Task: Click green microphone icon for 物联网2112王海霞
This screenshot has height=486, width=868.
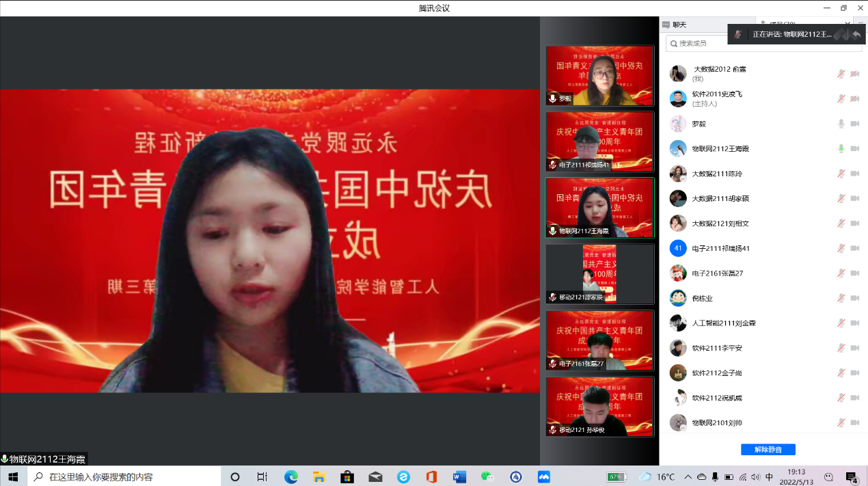Action: pos(841,148)
